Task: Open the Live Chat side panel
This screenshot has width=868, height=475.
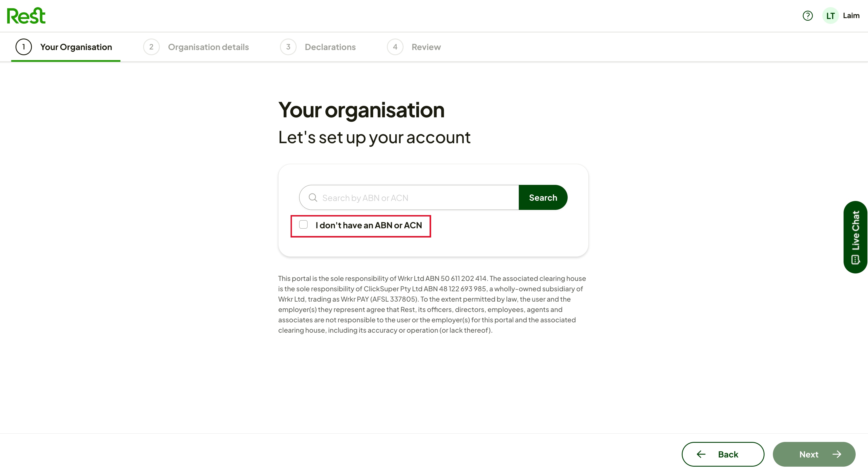Action: coord(855,237)
